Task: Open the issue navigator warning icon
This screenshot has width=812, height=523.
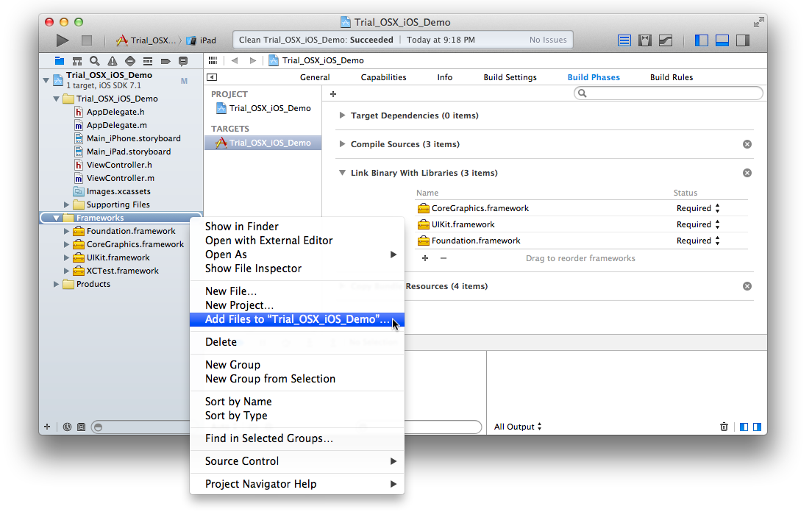Action: [112, 61]
